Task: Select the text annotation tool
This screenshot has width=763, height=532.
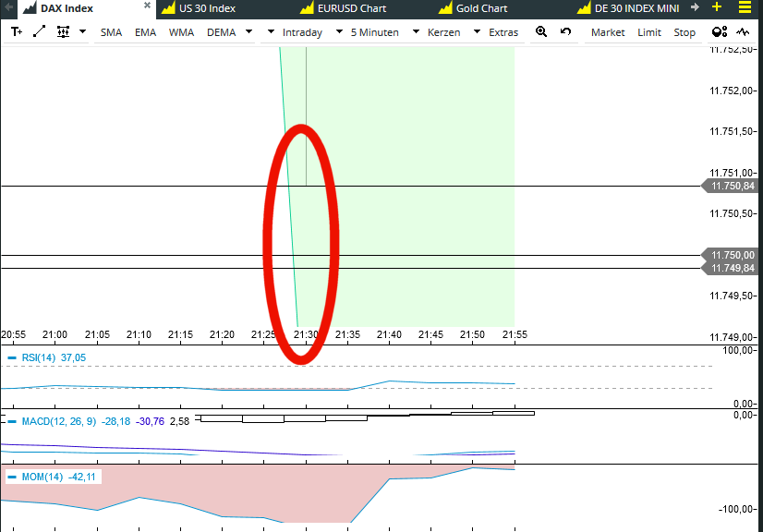Action: tap(17, 32)
